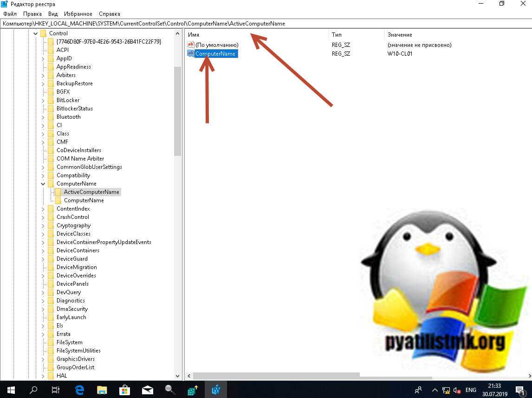Expand the BitLocker key node

[43, 100]
